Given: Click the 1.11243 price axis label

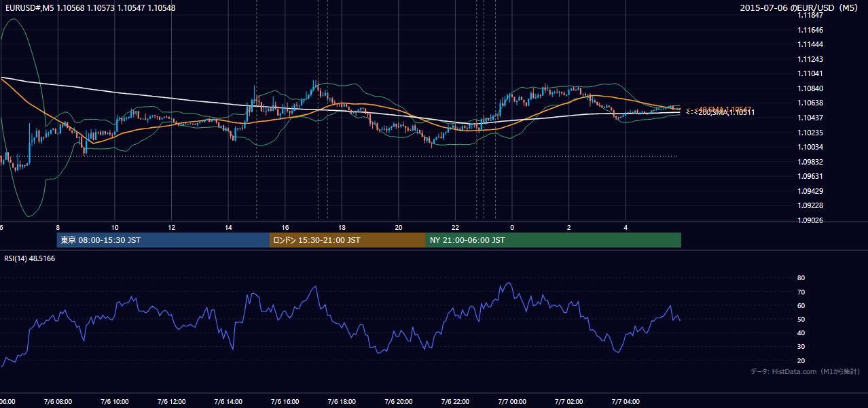Looking at the screenshot, I should point(810,59).
